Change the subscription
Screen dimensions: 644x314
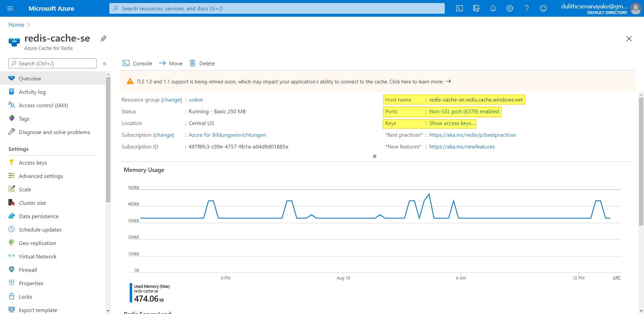coord(163,135)
